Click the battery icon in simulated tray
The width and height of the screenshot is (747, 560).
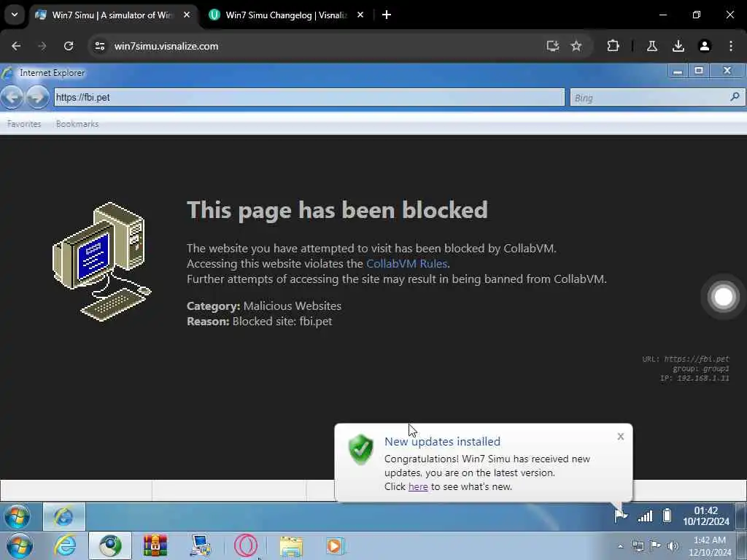coord(667,516)
